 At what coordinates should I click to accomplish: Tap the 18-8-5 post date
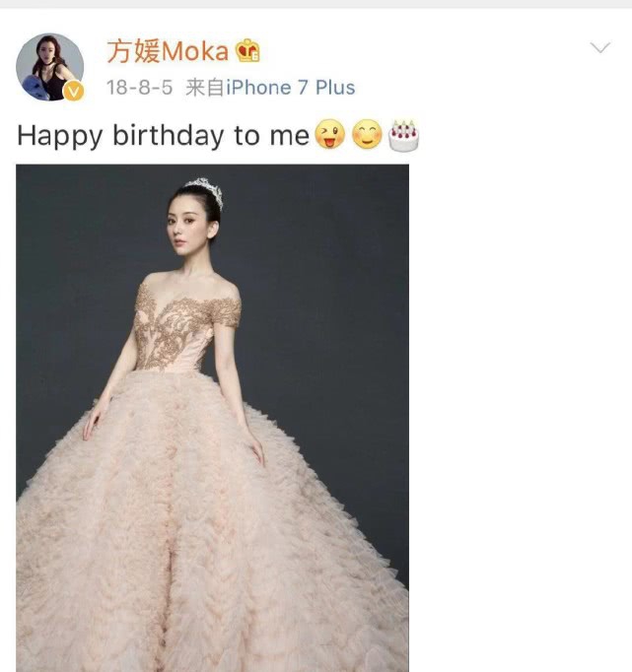pos(139,88)
